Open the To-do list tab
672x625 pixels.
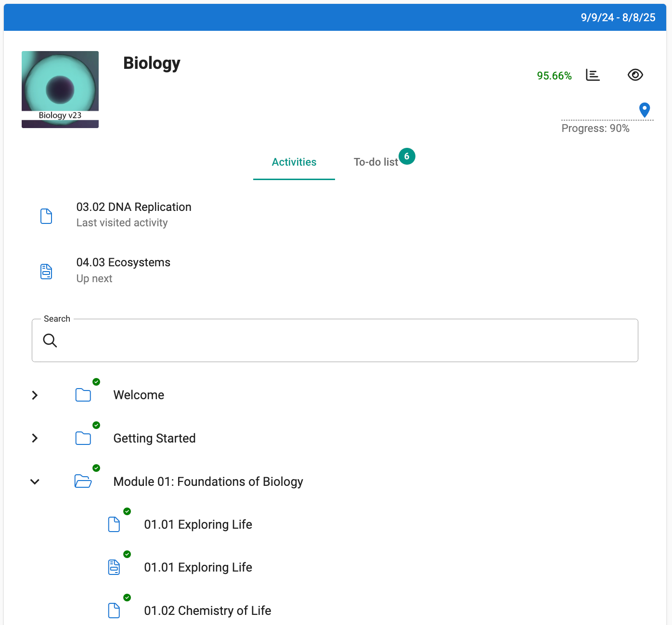(376, 162)
